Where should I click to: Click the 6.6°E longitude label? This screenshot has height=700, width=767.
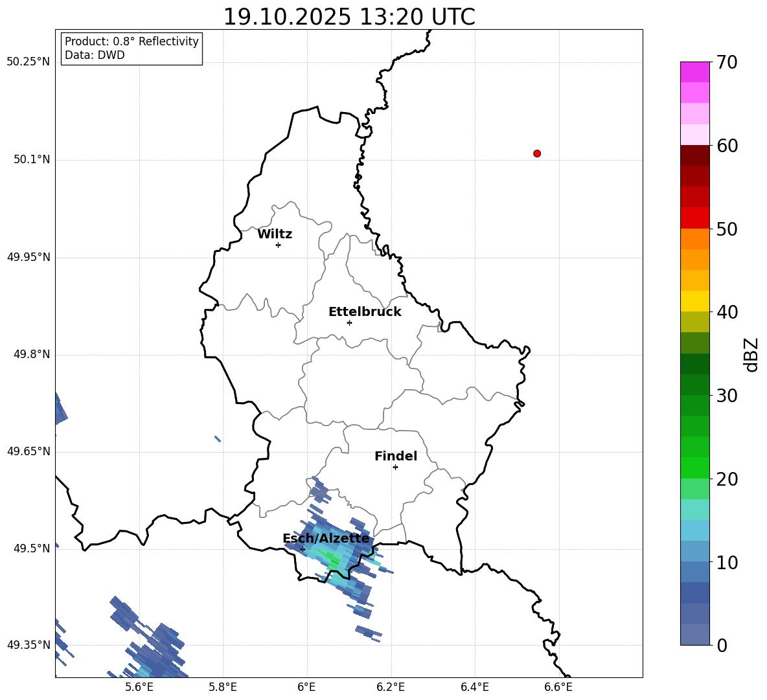click(x=558, y=687)
